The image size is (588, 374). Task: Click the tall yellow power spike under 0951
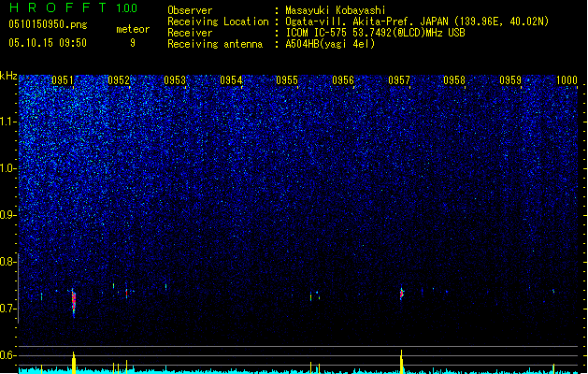[74, 363]
